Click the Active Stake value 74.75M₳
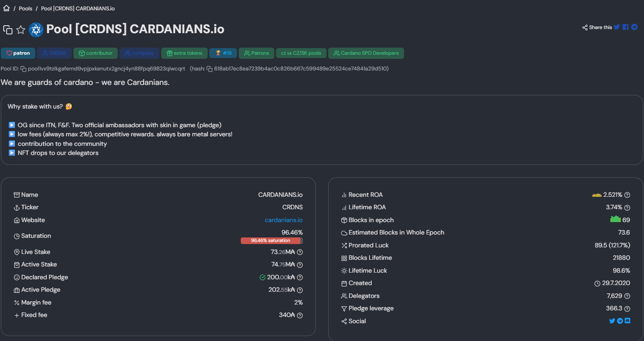This screenshot has width=644, height=341. point(283,264)
